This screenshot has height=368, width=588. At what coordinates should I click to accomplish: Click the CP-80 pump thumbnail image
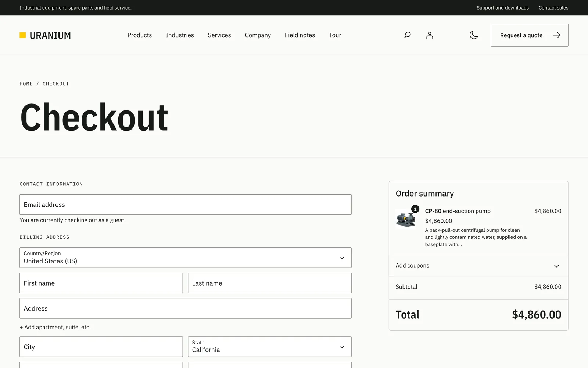tap(406, 220)
